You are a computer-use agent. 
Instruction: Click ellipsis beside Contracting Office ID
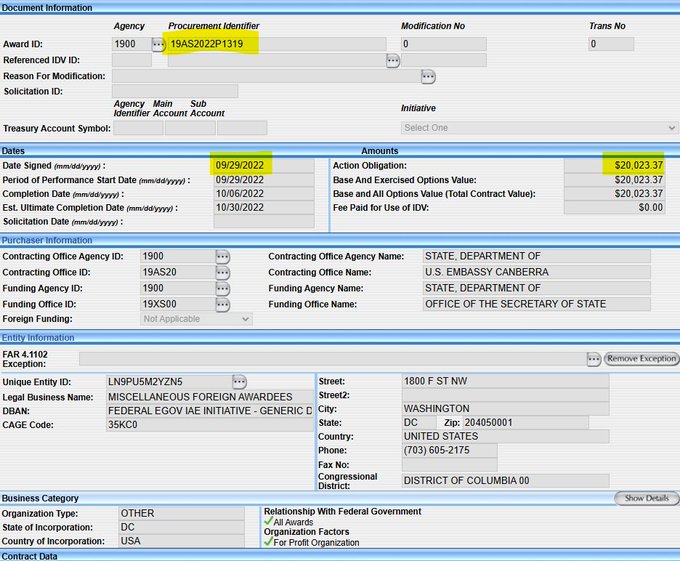222,273
